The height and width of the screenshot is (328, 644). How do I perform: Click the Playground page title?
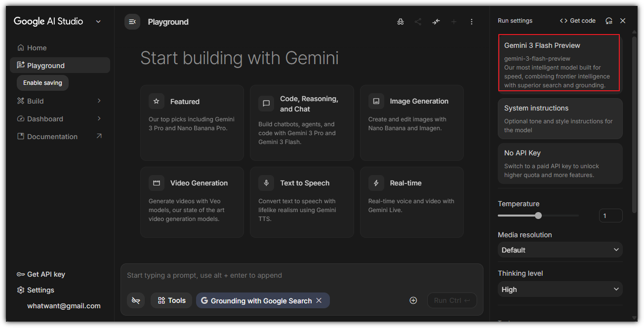point(168,22)
